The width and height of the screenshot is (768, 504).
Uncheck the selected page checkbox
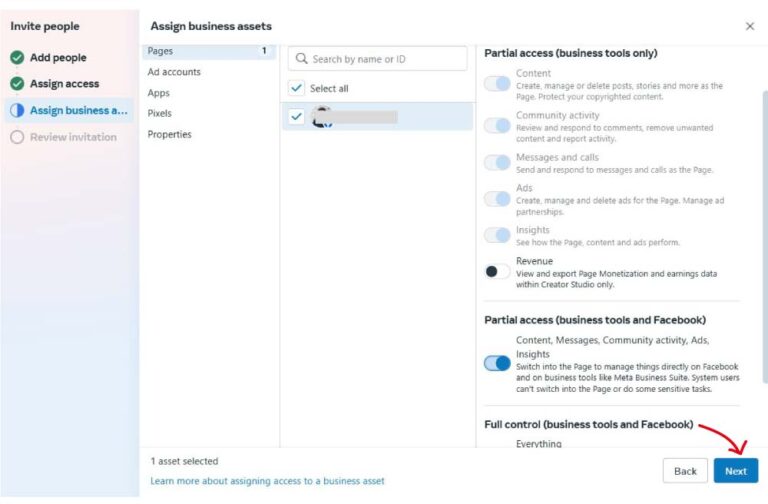296,117
